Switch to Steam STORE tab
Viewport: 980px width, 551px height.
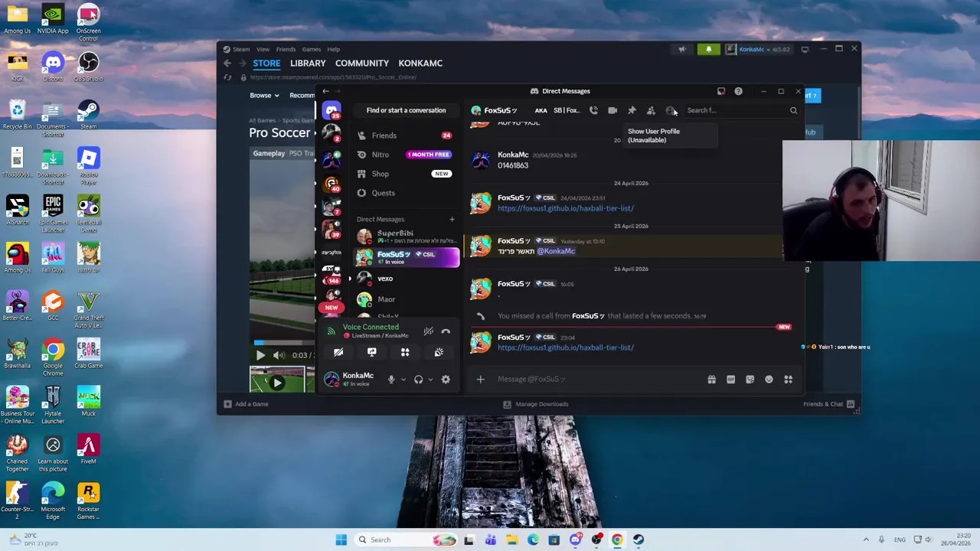[266, 64]
